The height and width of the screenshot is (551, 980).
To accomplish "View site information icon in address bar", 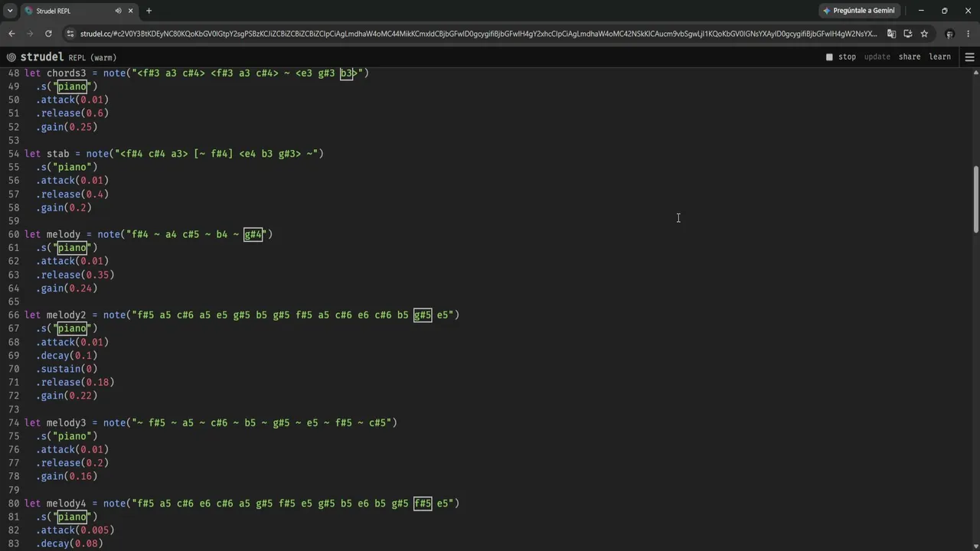I will [x=70, y=34].
